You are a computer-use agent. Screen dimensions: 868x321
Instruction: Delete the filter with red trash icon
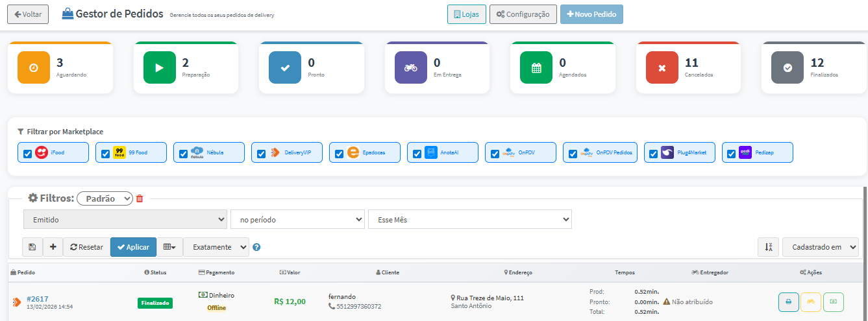click(x=140, y=198)
